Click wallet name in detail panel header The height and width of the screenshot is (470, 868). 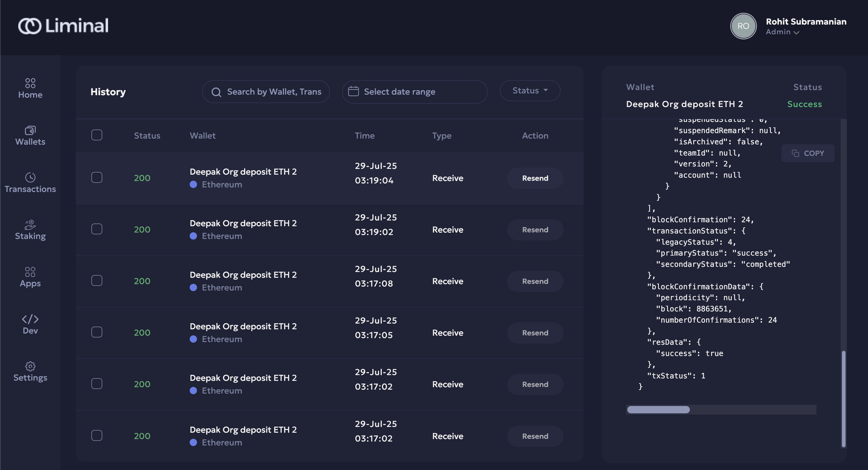click(684, 104)
